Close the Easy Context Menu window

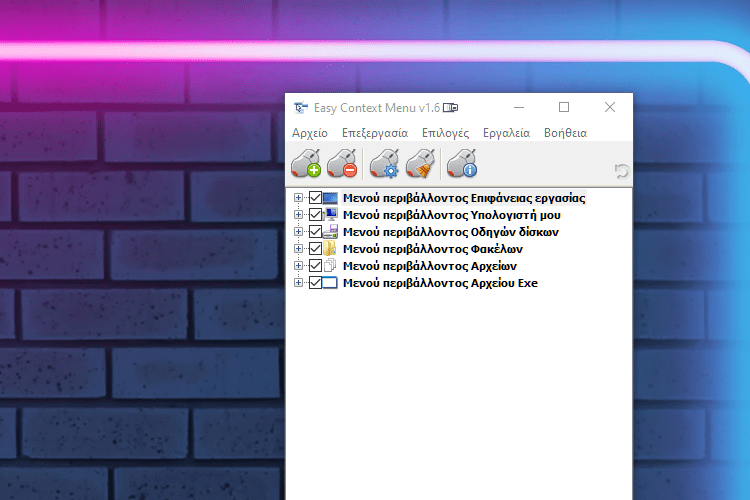click(610, 108)
